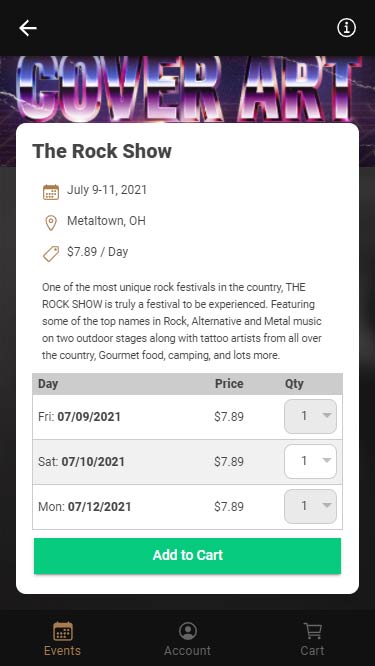Click the Price column header
Image resolution: width=375 pixels, height=666 pixels.
229,384
